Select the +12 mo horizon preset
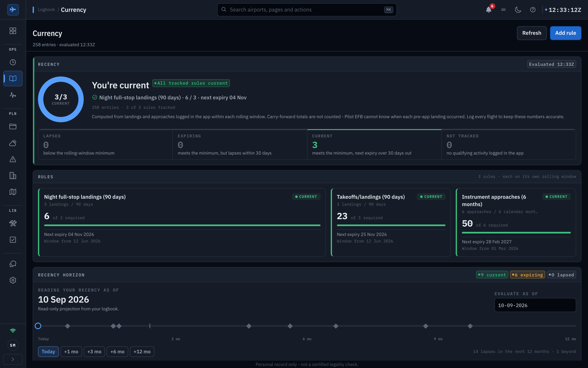This screenshot has width=588, height=368. click(x=142, y=351)
